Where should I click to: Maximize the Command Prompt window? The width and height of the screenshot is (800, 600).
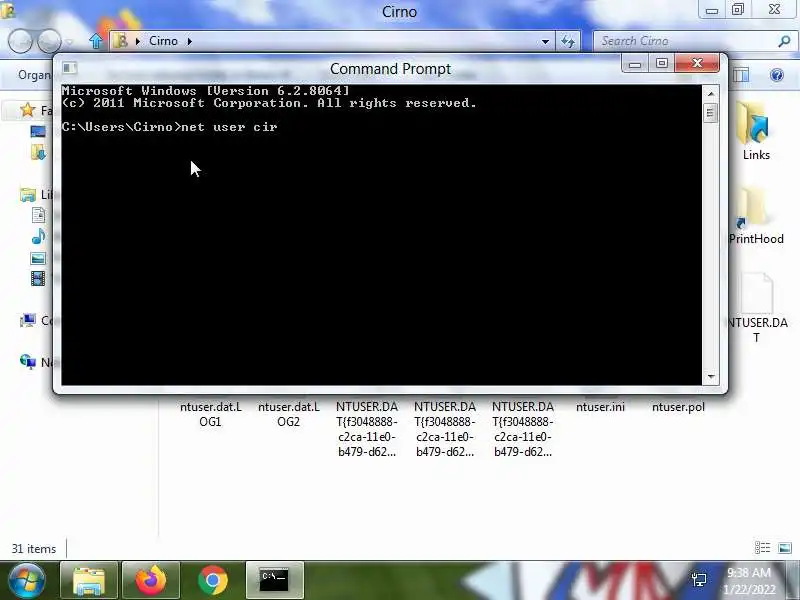point(662,64)
